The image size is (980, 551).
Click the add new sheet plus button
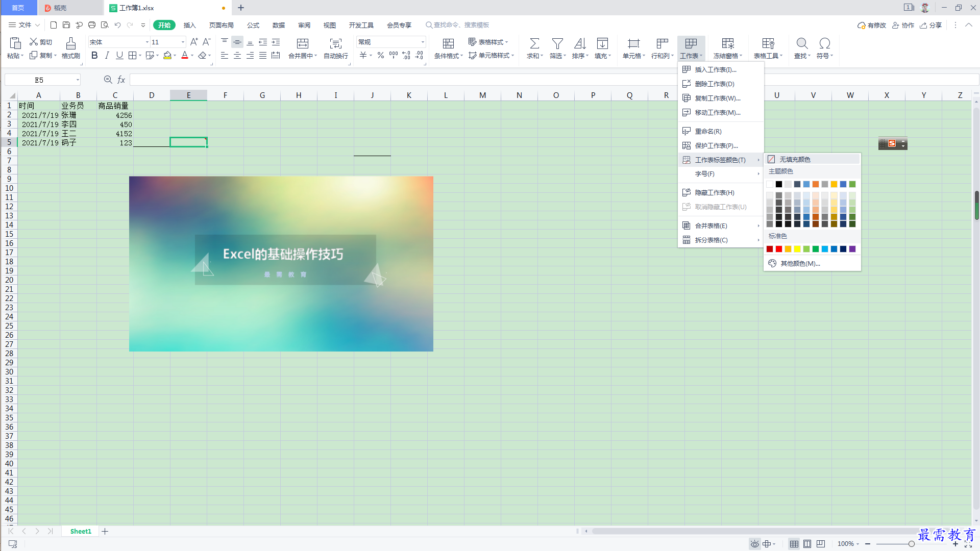[x=105, y=532]
